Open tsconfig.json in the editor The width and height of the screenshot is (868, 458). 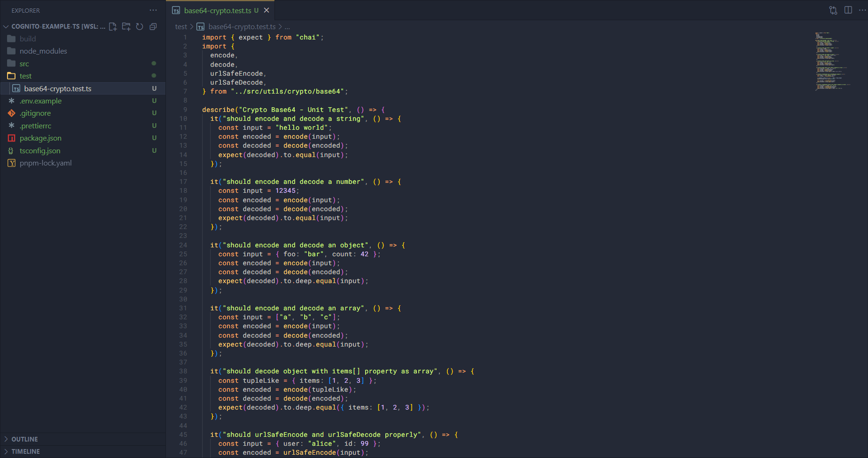tap(40, 151)
